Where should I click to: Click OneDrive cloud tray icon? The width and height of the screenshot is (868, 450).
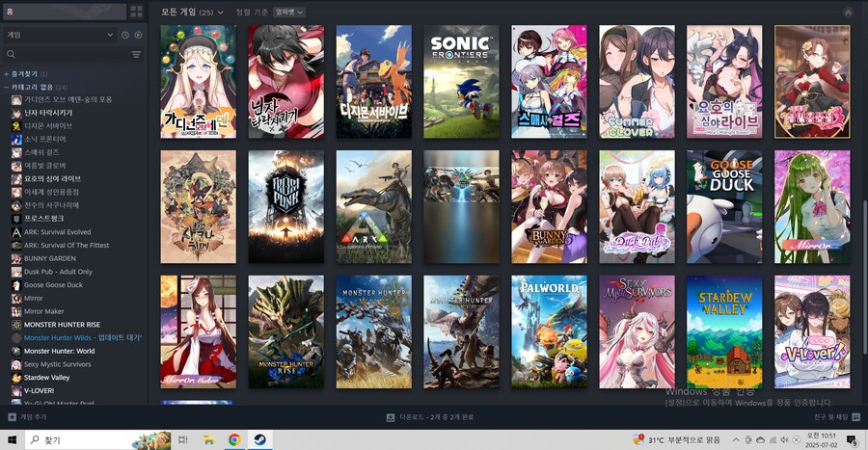(x=760, y=440)
